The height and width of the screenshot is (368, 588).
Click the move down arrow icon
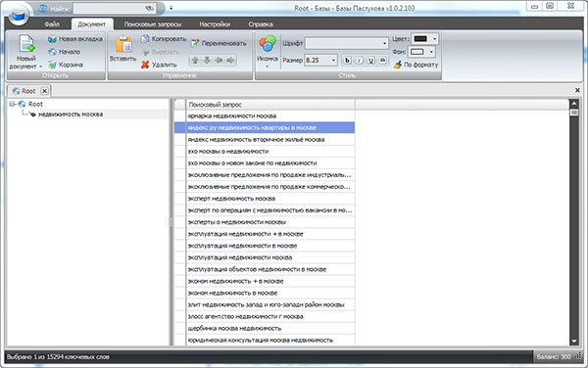click(207, 61)
